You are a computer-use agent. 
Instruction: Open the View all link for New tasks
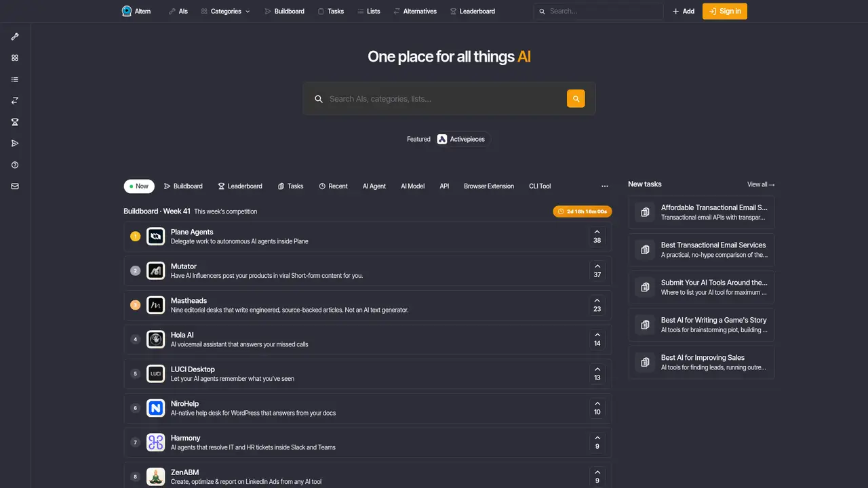(x=761, y=184)
